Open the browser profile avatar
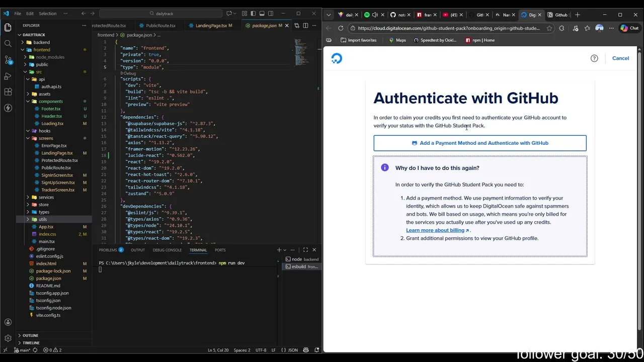The width and height of the screenshot is (644, 362). [599, 28]
